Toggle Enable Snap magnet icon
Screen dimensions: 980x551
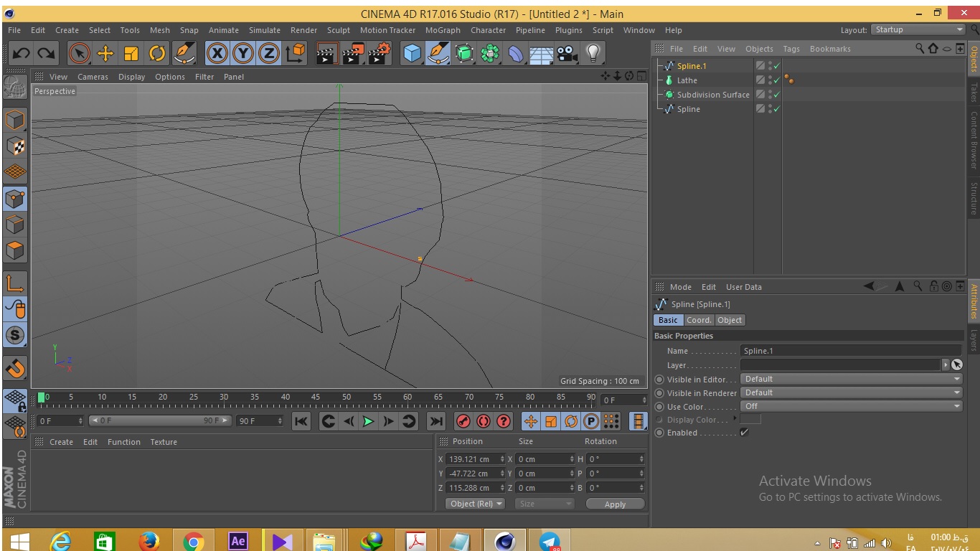click(x=15, y=369)
